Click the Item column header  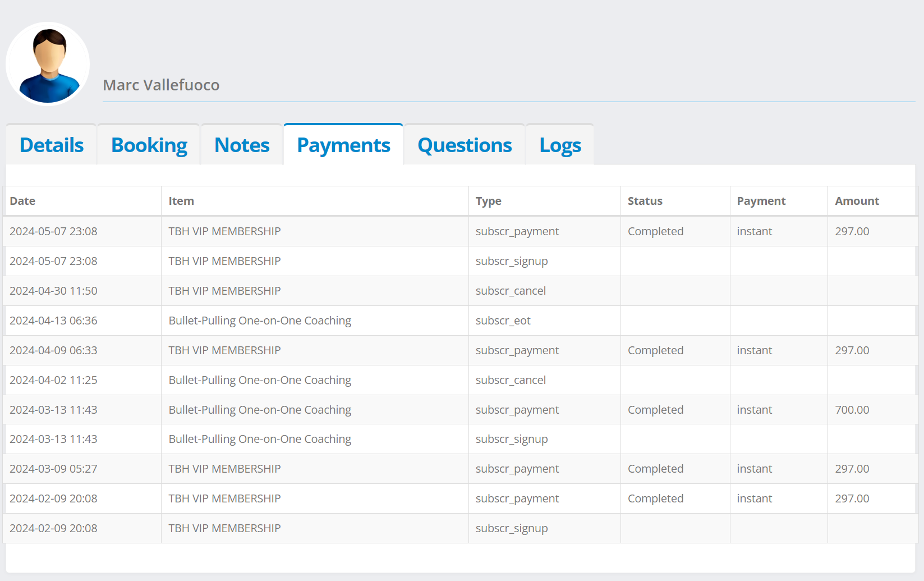181,201
